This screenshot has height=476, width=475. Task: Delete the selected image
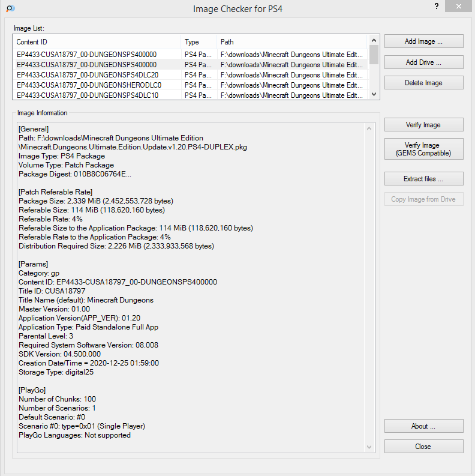tap(424, 83)
